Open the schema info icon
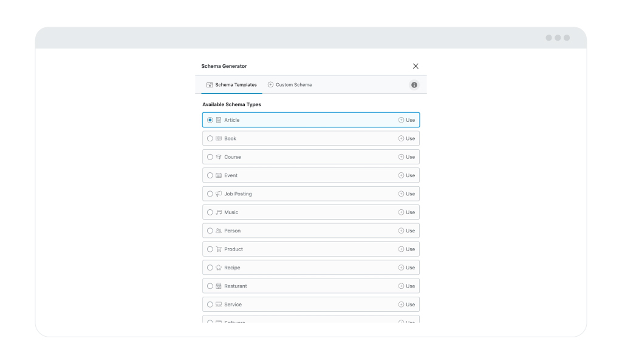622x364 pixels. click(x=414, y=85)
